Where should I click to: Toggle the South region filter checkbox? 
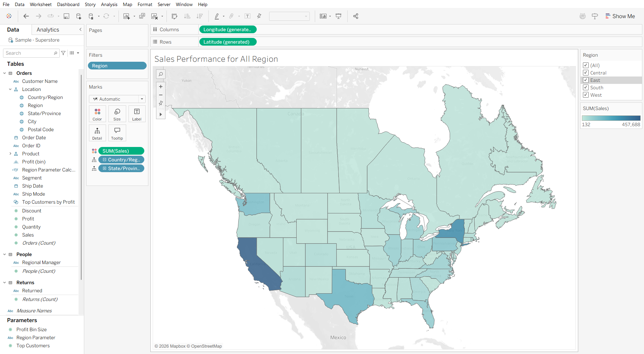click(586, 88)
